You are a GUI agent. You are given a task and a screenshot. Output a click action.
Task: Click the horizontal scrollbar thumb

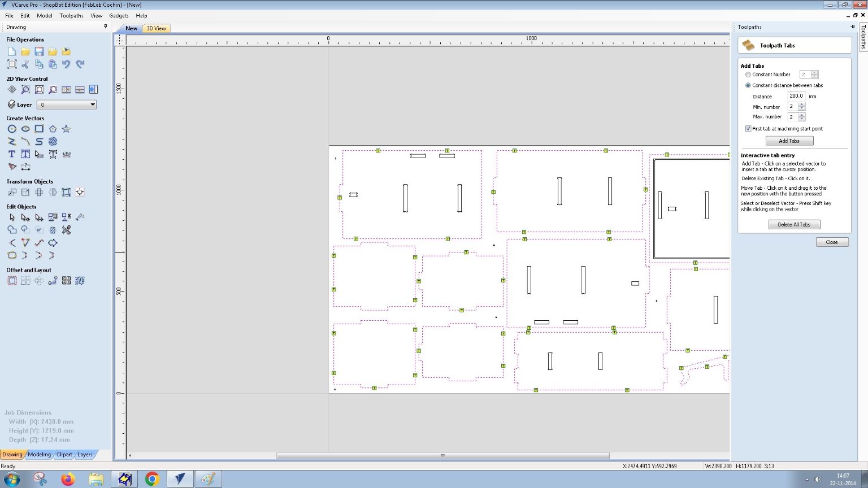[442, 455]
